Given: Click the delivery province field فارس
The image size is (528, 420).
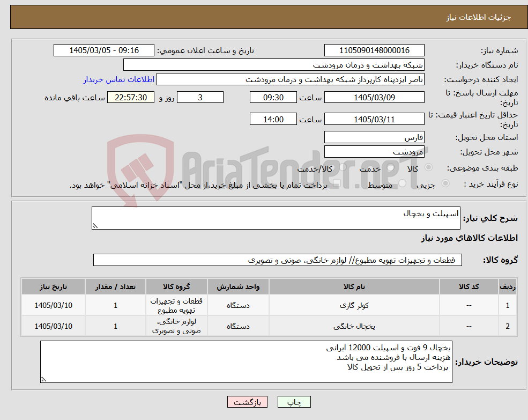Looking at the screenshot, I should click(x=374, y=137).
